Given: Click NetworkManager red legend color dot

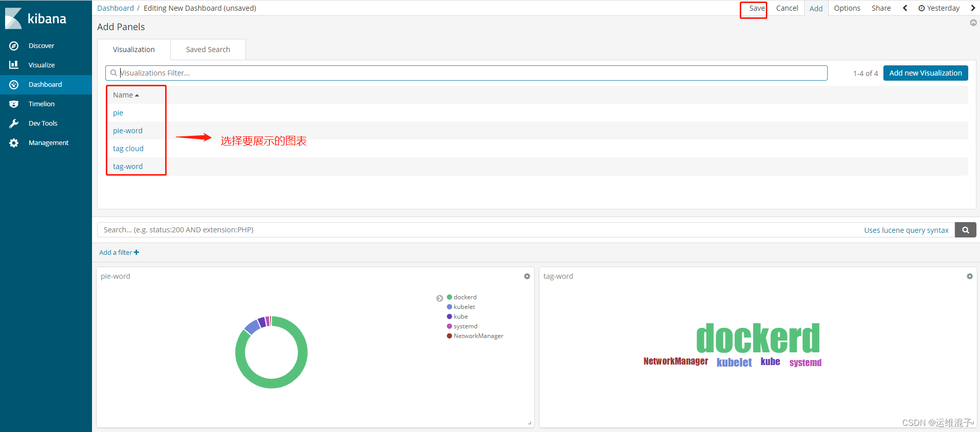Looking at the screenshot, I should pos(449,336).
